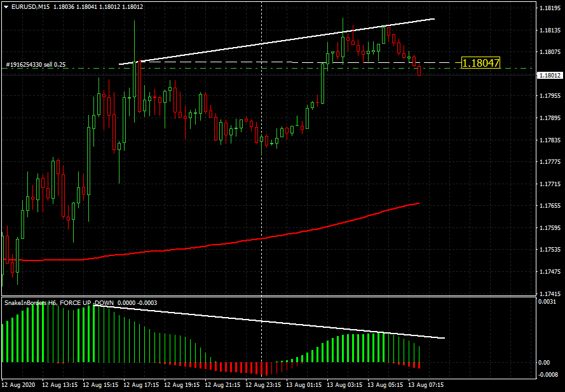Click the yellow 1.18047 price label
Screen dimensions: 565x392
(x=481, y=64)
